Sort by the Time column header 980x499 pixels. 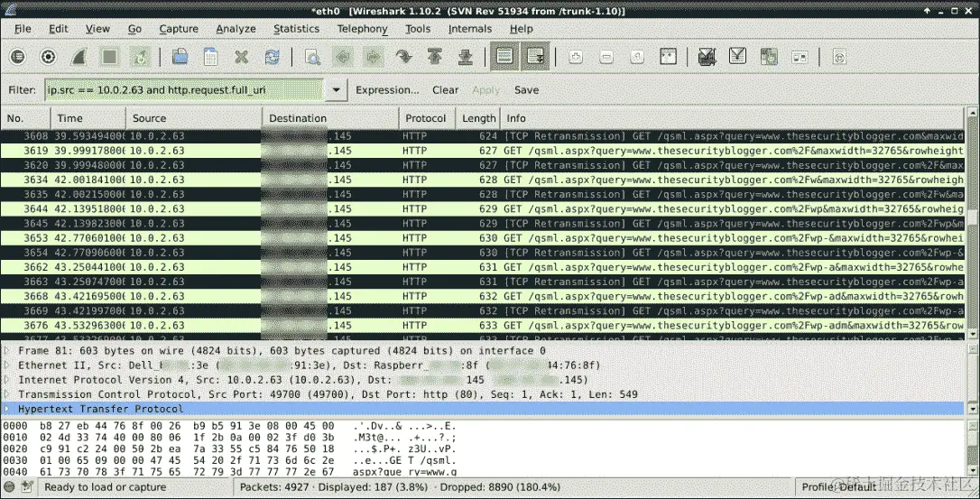click(x=88, y=118)
